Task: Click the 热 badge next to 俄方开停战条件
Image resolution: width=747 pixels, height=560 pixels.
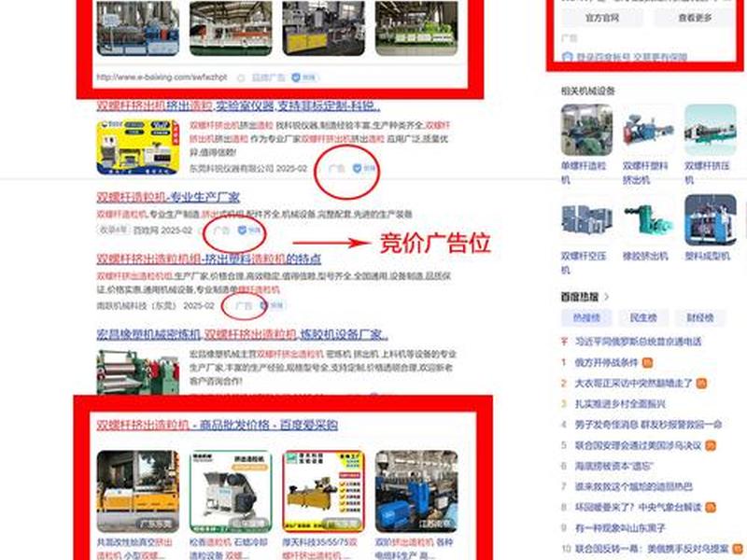Action: click(x=647, y=363)
